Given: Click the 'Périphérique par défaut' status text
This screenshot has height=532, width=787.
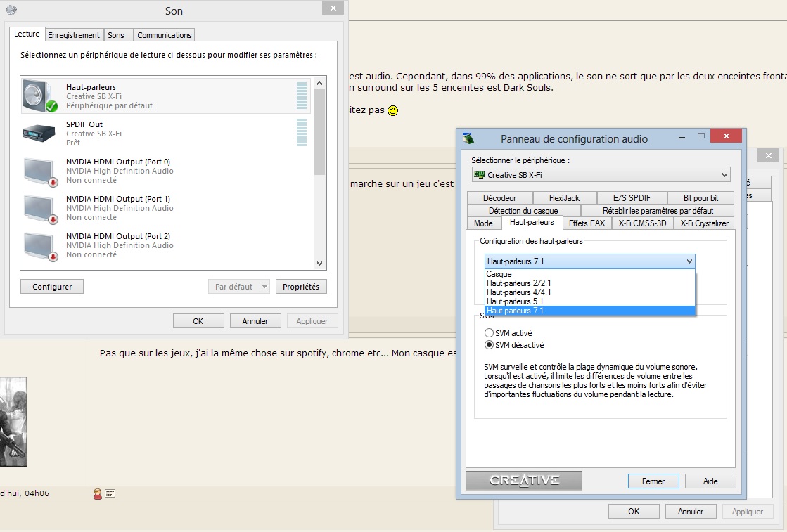Looking at the screenshot, I should [110, 106].
